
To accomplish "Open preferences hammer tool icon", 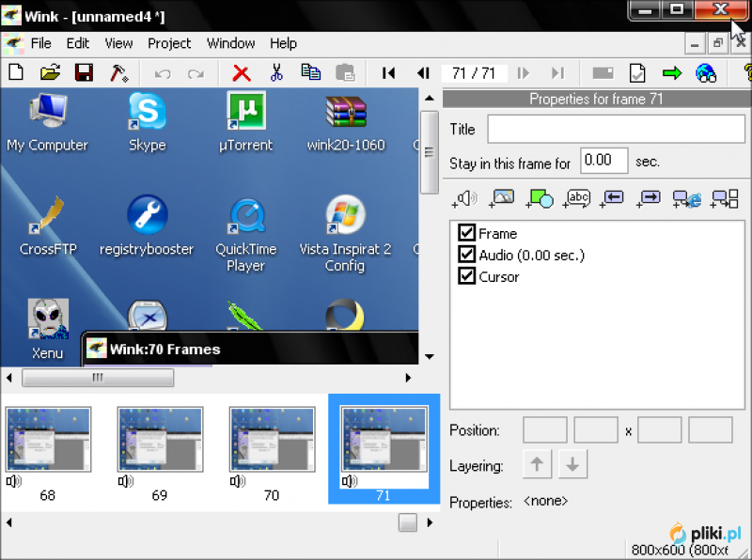I will tap(118, 73).
